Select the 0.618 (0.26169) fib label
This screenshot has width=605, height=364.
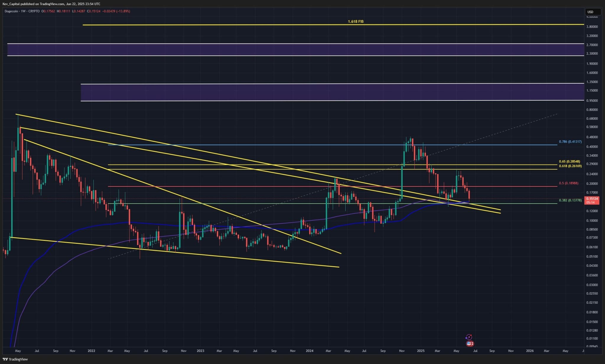tap(570, 166)
